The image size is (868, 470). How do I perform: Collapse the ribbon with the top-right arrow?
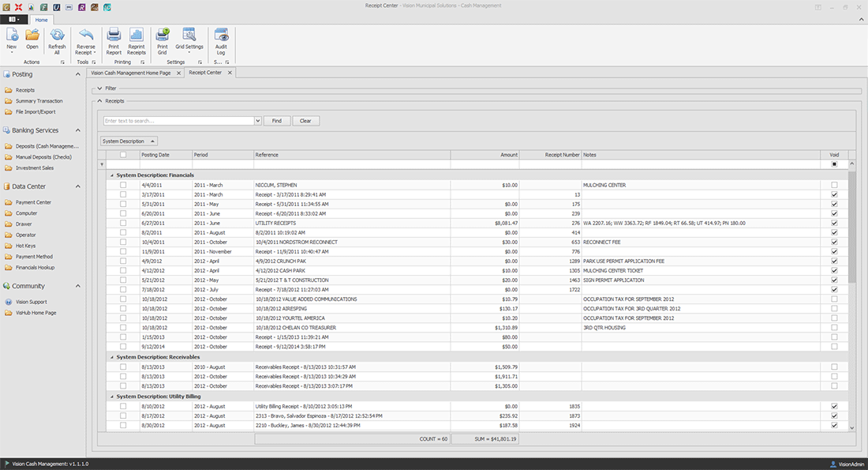coord(861,20)
